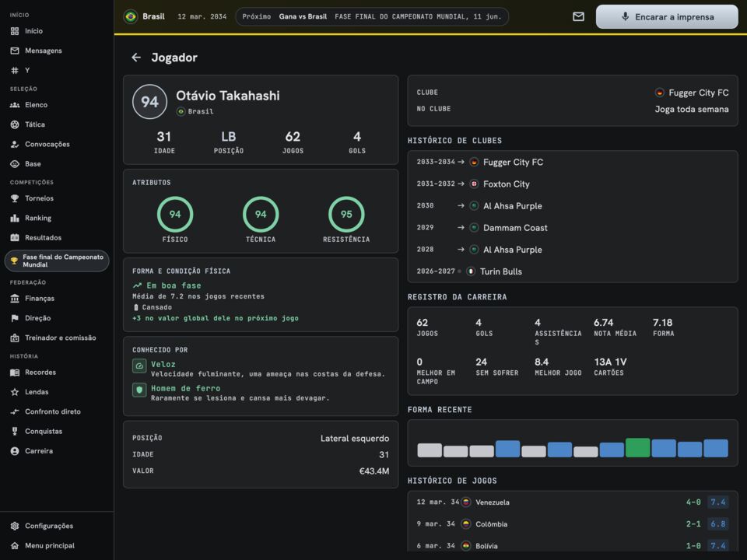
Task: Open the Venezuela 4-0 match row
Action: 572,502
